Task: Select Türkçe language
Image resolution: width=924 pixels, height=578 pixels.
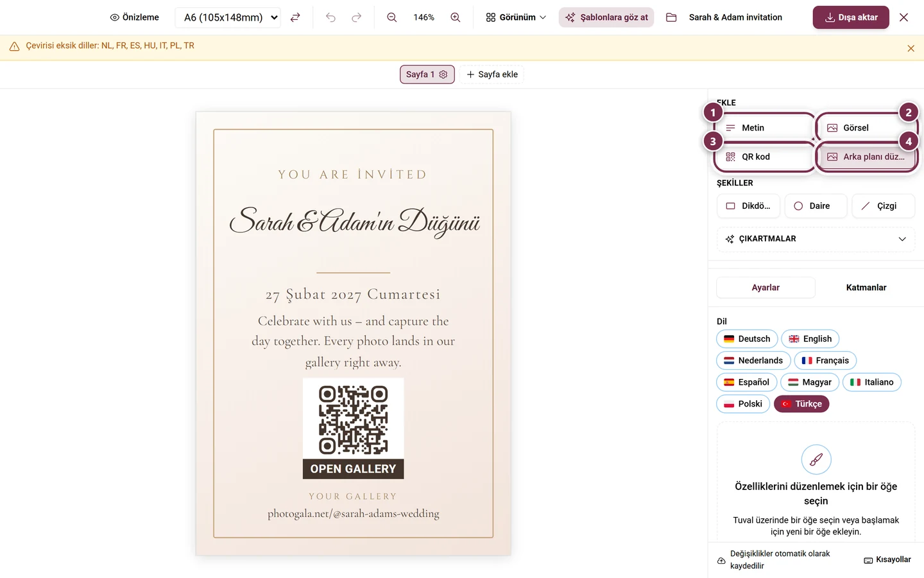Action: (802, 404)
